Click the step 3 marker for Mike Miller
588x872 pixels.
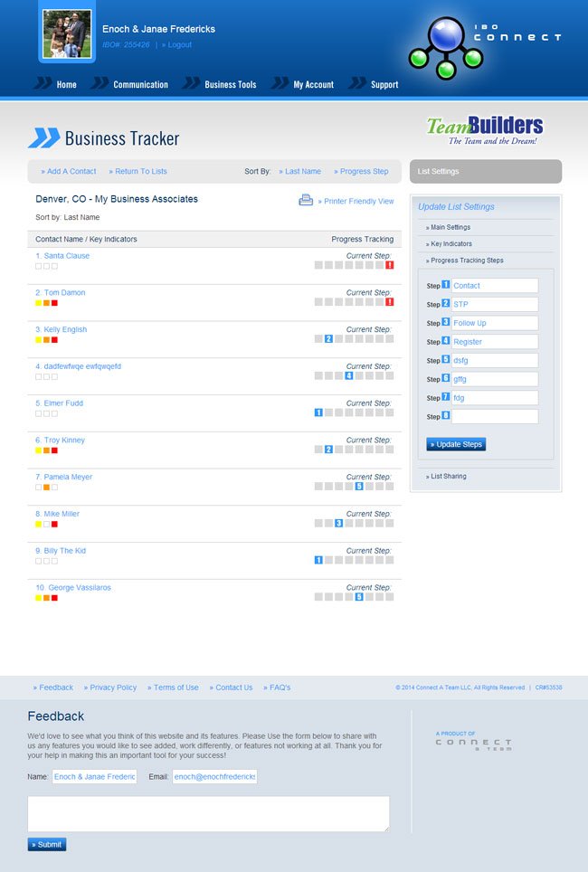[338, 523]
